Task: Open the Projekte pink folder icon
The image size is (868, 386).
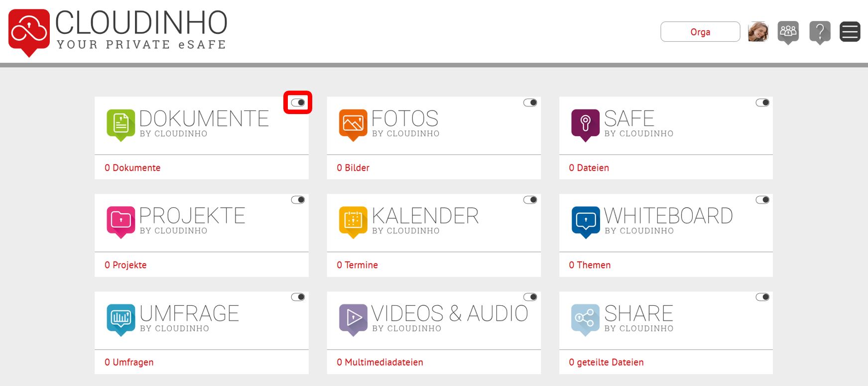Action: pyautogui.click(x=121, y=222)
